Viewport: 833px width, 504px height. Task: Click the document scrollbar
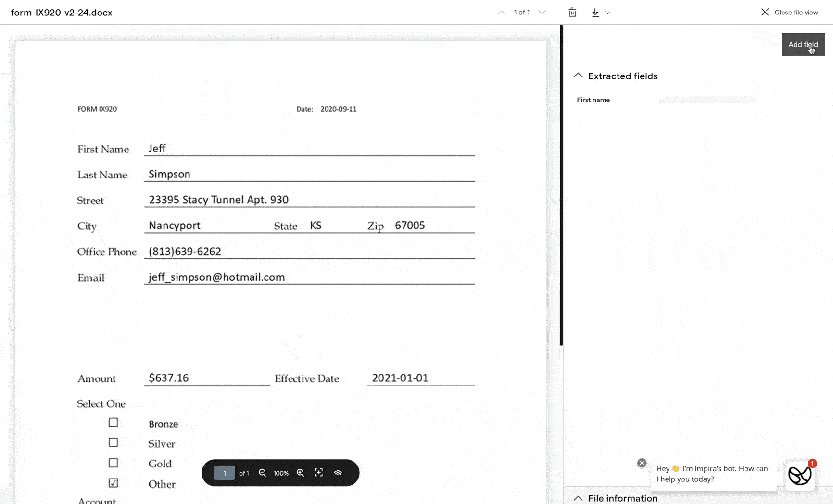tap(561, 185)
